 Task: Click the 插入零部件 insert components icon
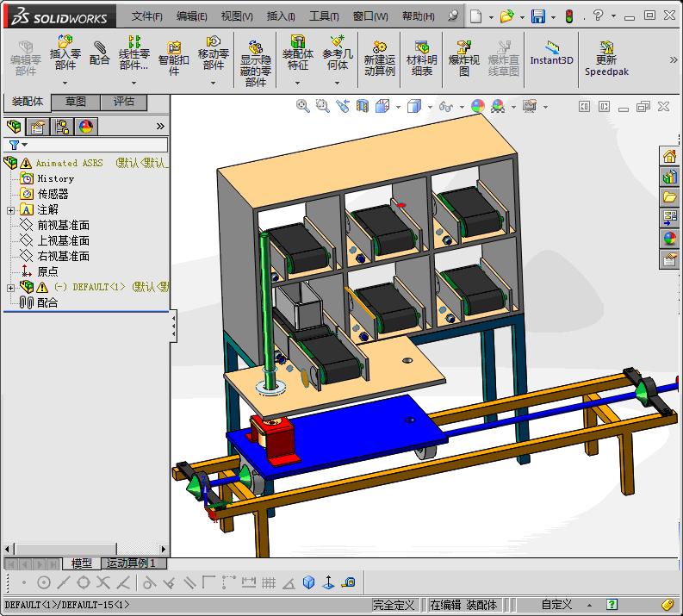pyautogui.click(x=65, y=53)
